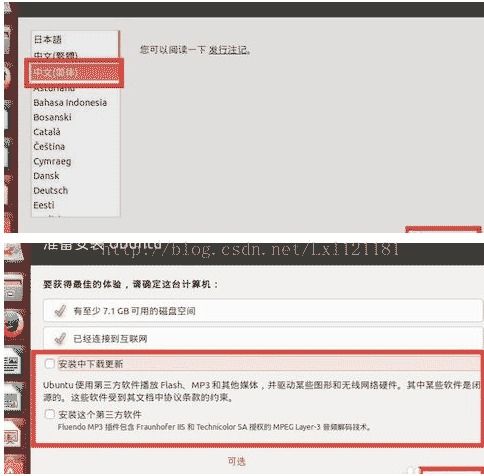Image resolution: width=484 pixels, height=476 pixels.
Task: Enable '安装中下载更新' checkbox
Action: pos(50,364)
